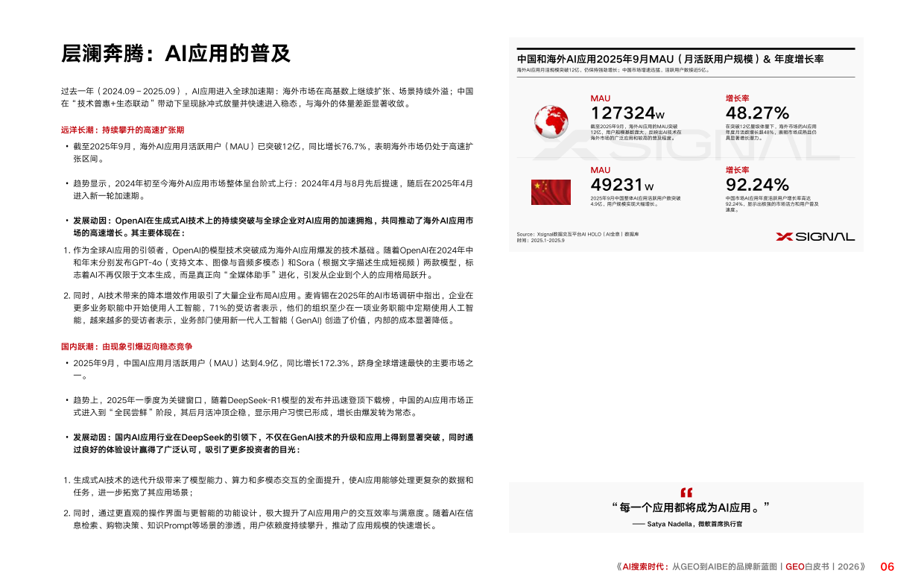
Task: Select the Chinese flag icon
Action: pos(551,192)
